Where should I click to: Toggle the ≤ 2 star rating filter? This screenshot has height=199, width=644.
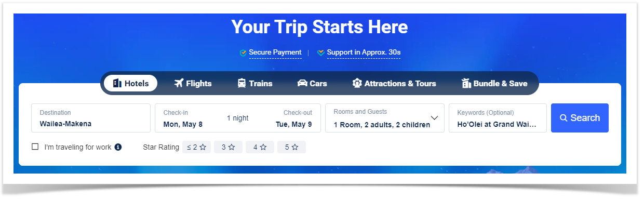196,147
